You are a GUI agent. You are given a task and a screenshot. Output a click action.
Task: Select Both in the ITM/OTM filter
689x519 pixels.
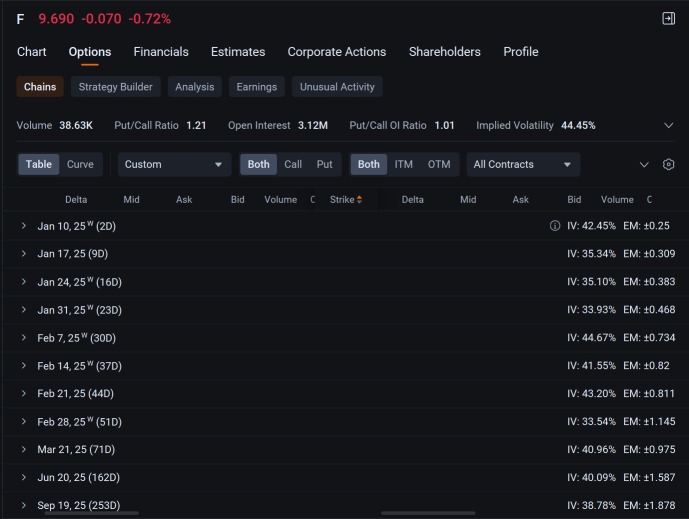tap(369, 164)
